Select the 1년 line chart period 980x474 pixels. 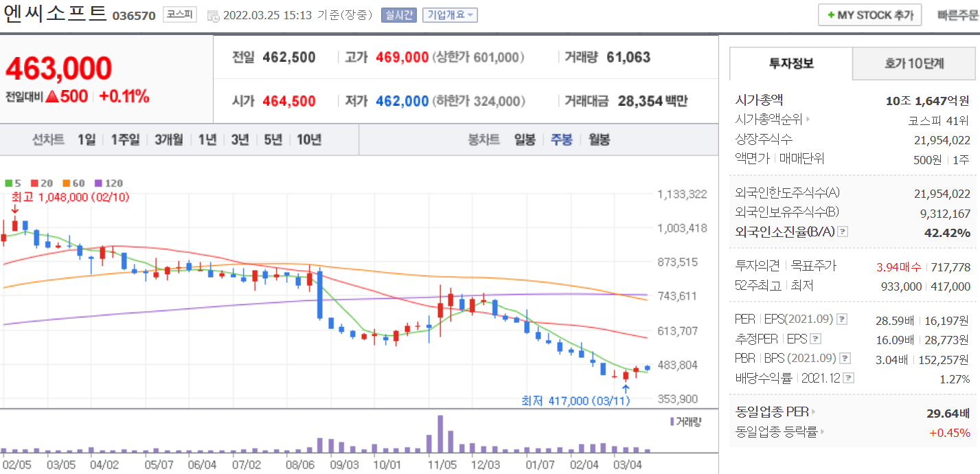click(x=207, y=139)
